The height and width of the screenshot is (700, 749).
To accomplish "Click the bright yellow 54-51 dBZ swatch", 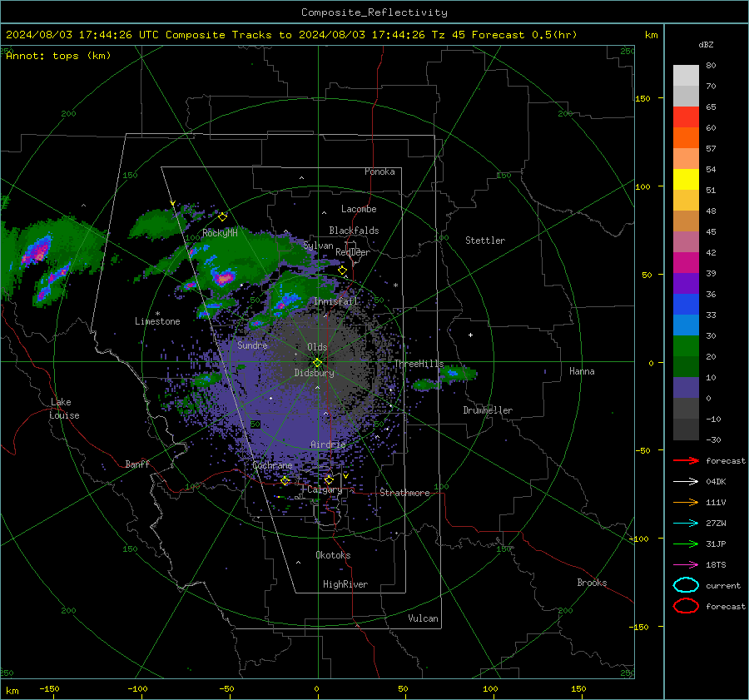I will [x=686, y=180].
